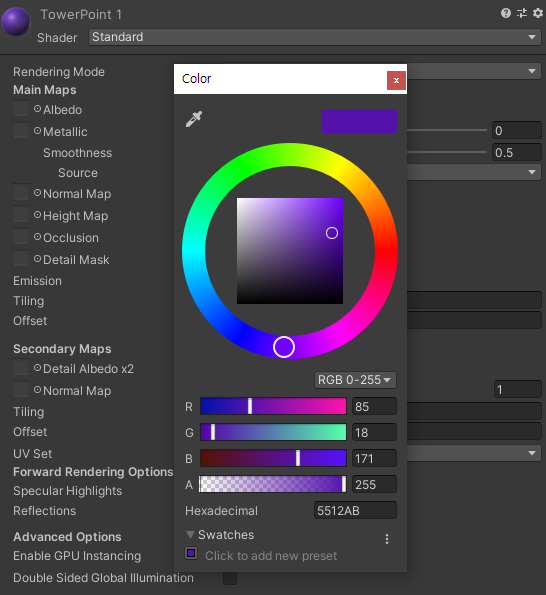This screenshot has width=546, height=595.
Task: Click the G value field showing 18
Action: click(374, 433)
